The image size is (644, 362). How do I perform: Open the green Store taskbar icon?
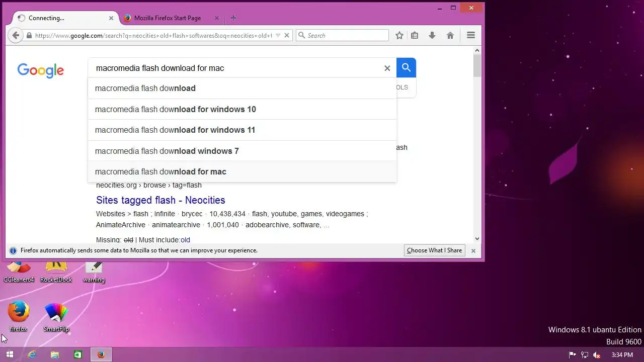click(x=78, y=354)
